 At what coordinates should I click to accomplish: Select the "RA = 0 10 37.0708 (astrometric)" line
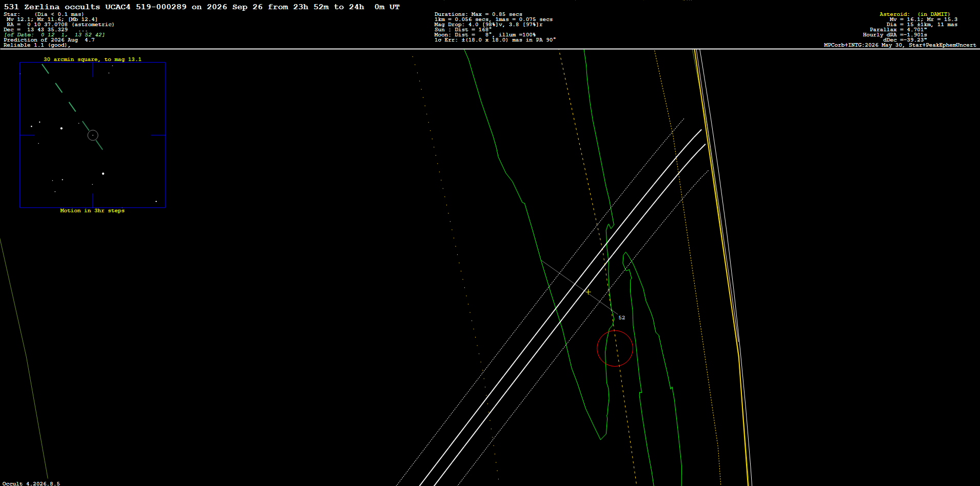(60, 25)
